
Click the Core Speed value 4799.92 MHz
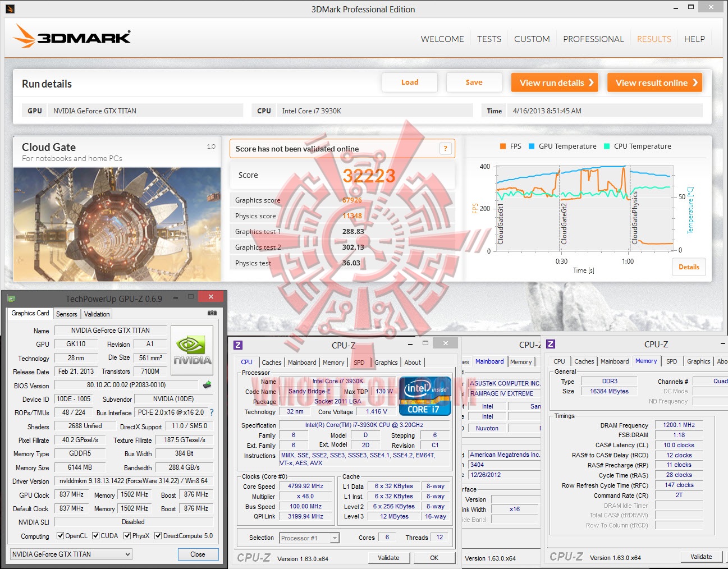306,487
